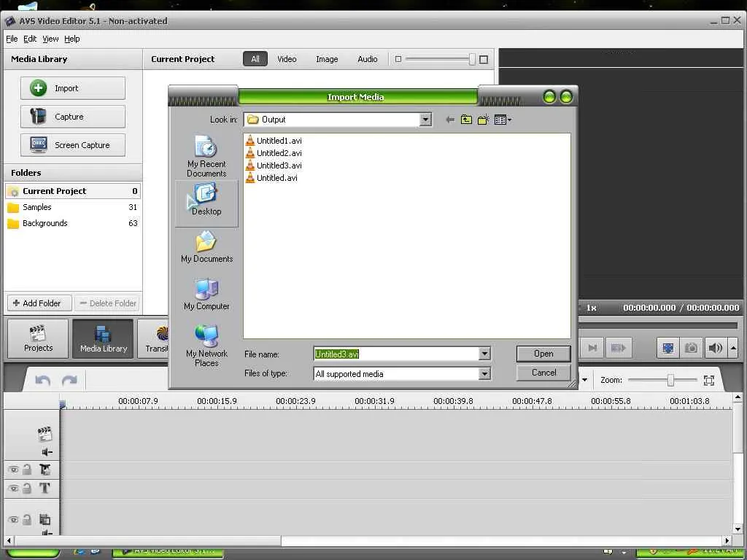
Task: Click the Delete Folder button
Action: tap(108, 303)
